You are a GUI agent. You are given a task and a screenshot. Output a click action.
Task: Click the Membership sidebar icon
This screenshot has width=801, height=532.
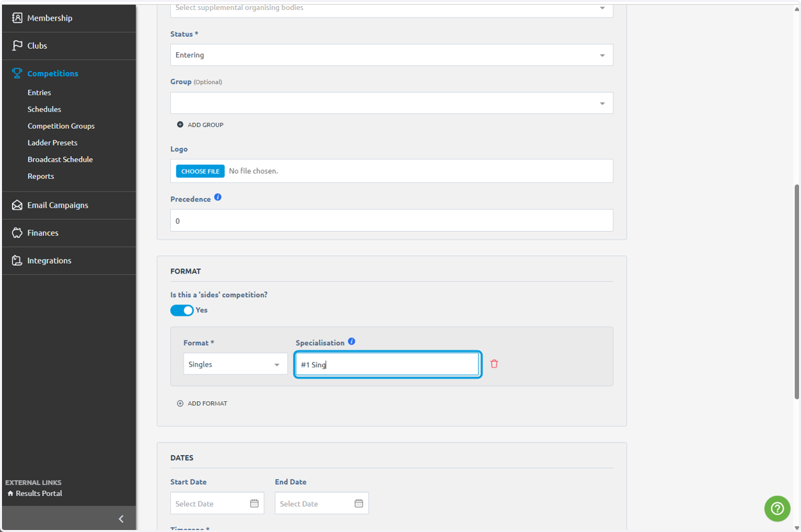click(x=17, y=18)
